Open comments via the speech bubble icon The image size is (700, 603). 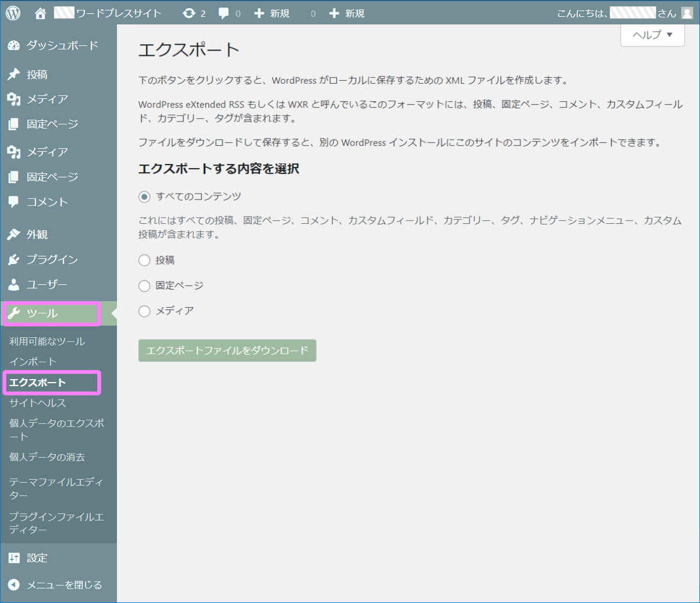click(225, 12)
